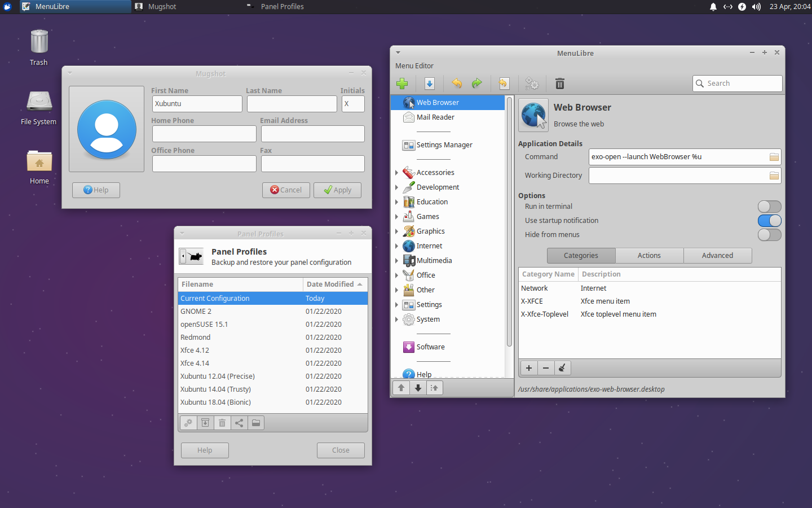
Task: Expand the Accessories category in menu tree
Action: (396, 173)
